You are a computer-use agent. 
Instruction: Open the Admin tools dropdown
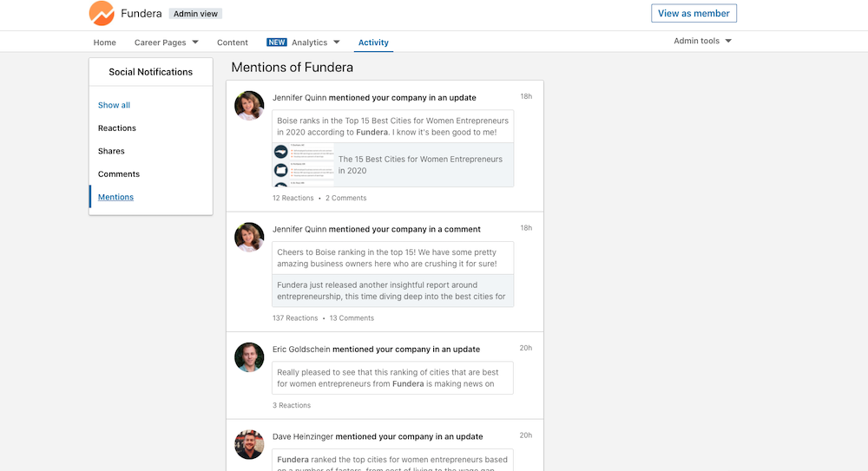[x=702, y=41]
